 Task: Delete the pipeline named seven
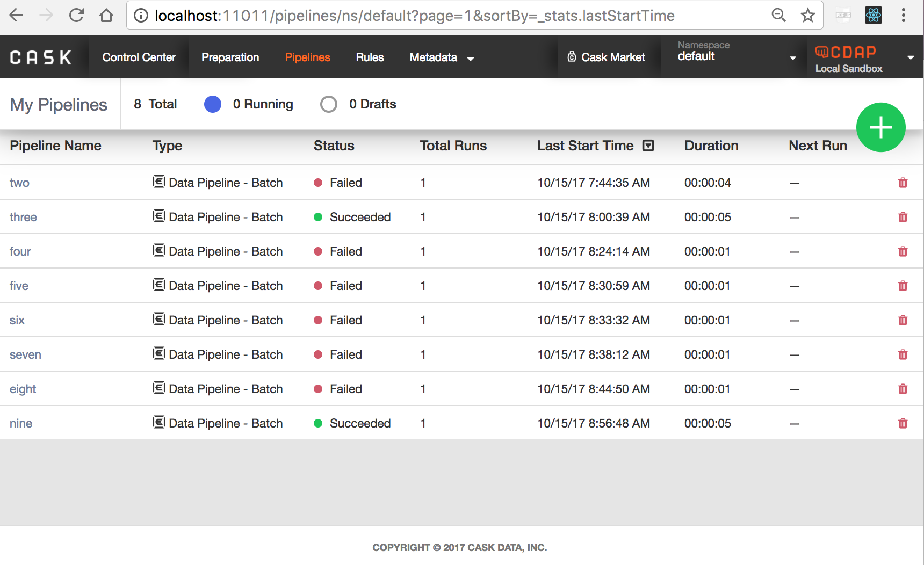tap(903, 354)
